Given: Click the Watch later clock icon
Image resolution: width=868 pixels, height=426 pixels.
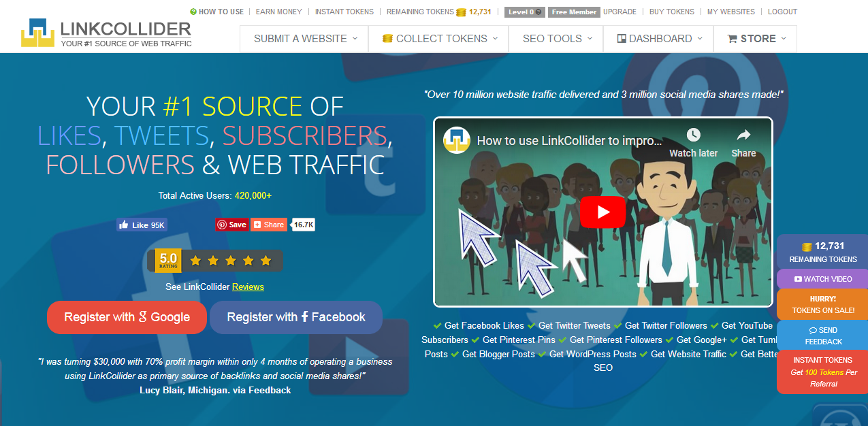Looking at the screenshot, I should (x=693, y=135).
